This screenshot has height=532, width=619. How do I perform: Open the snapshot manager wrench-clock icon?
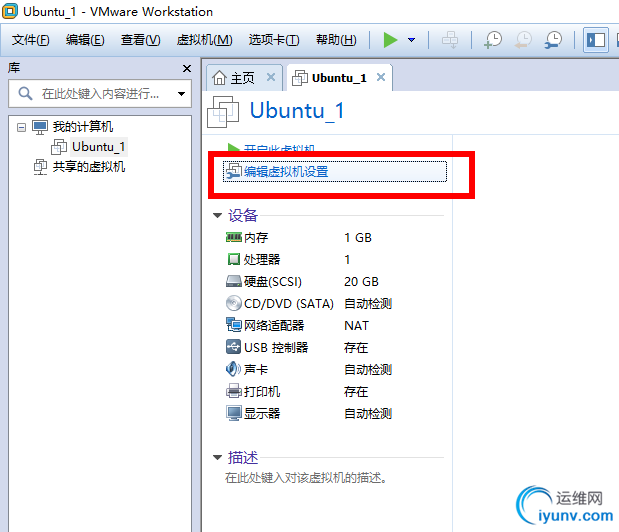[x=553, y=40]
